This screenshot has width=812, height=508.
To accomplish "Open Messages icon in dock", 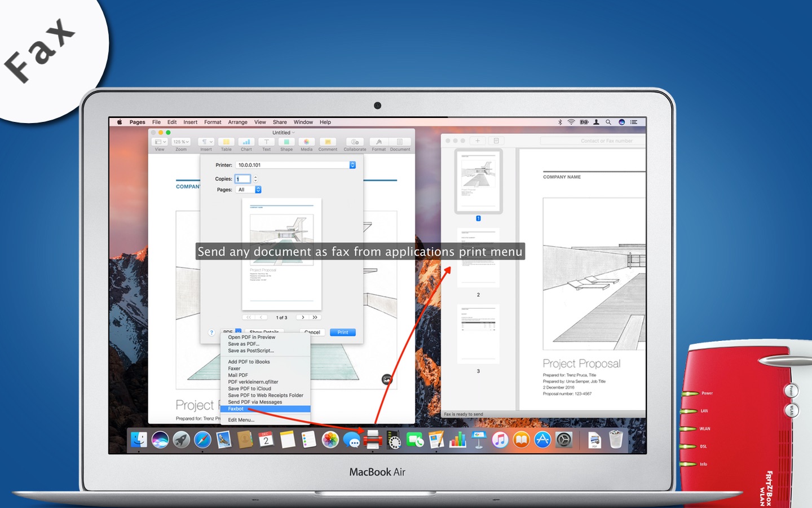I will point(352,440).
